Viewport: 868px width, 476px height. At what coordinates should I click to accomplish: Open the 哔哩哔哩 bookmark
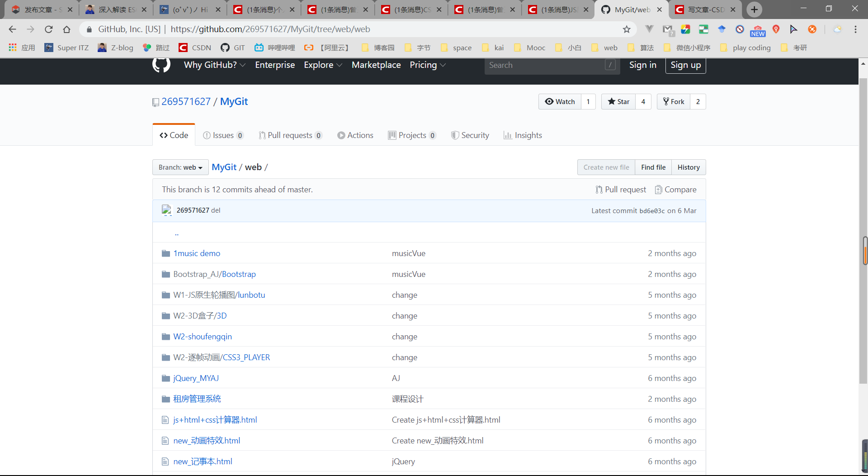[x=274, y=48]
